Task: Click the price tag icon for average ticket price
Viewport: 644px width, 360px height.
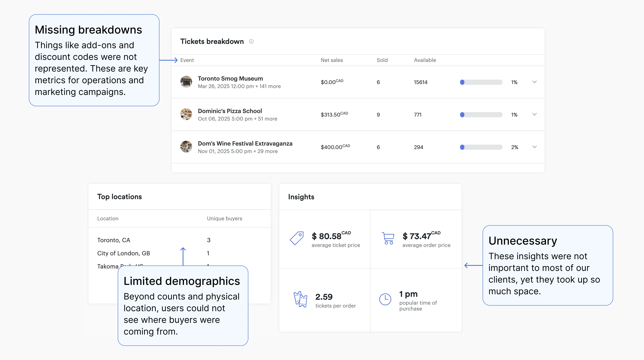Action: [x=297, y=238]
